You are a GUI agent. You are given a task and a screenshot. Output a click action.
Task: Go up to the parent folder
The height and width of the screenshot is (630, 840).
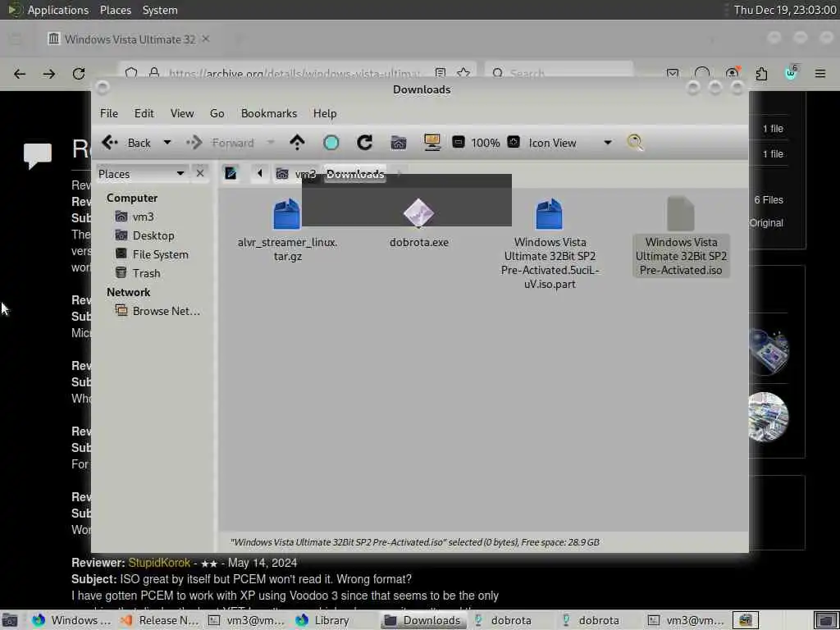pyautogui.click(x=297, y=143)
